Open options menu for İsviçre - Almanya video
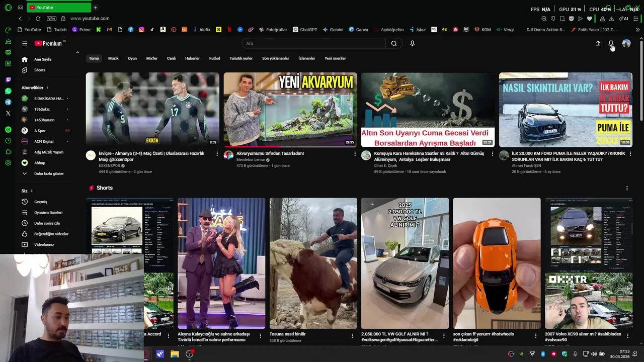The image size is (644, 362). coord(217,154)
